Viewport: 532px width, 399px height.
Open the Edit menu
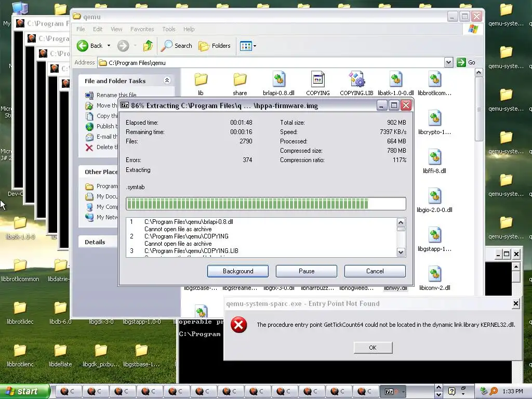pos(98,29)
